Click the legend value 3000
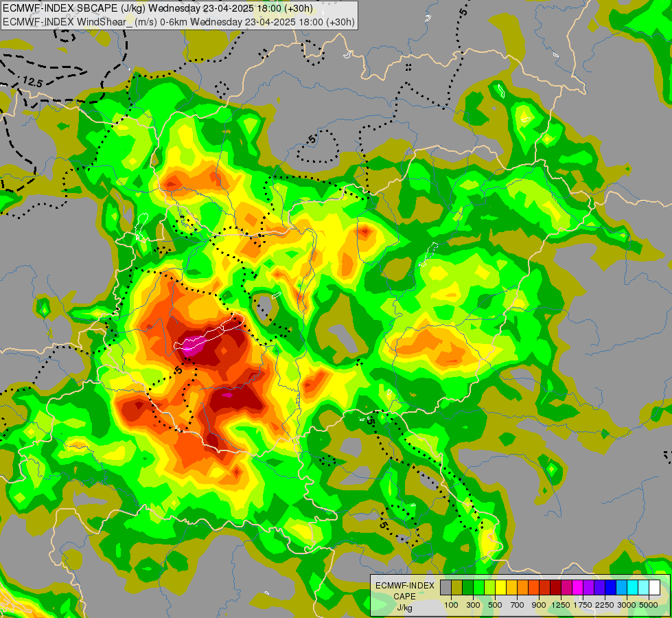672x618 pixels. (x=627, y=605)
